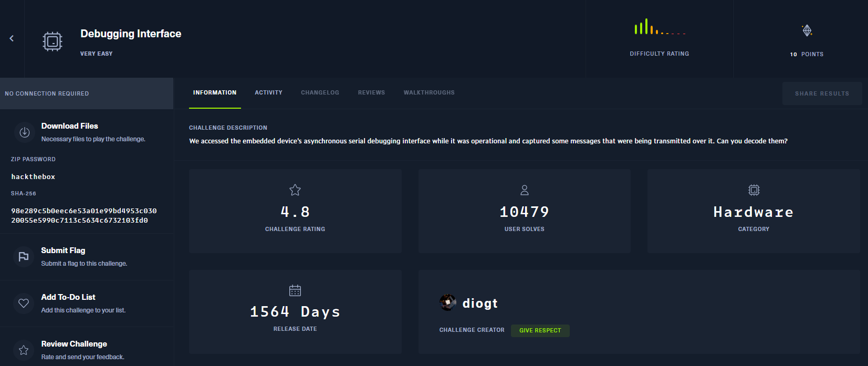This screenshot has width=868, height=366.
Task: Click the Review Challenge star icon
Action: pyautogui.click(x=24, y=350)
